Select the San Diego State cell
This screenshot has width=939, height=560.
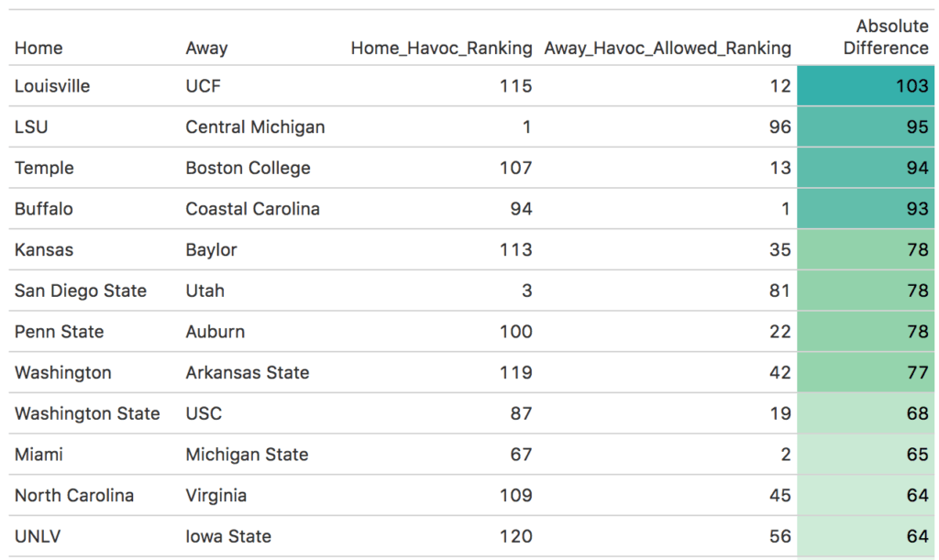[81, 291]
